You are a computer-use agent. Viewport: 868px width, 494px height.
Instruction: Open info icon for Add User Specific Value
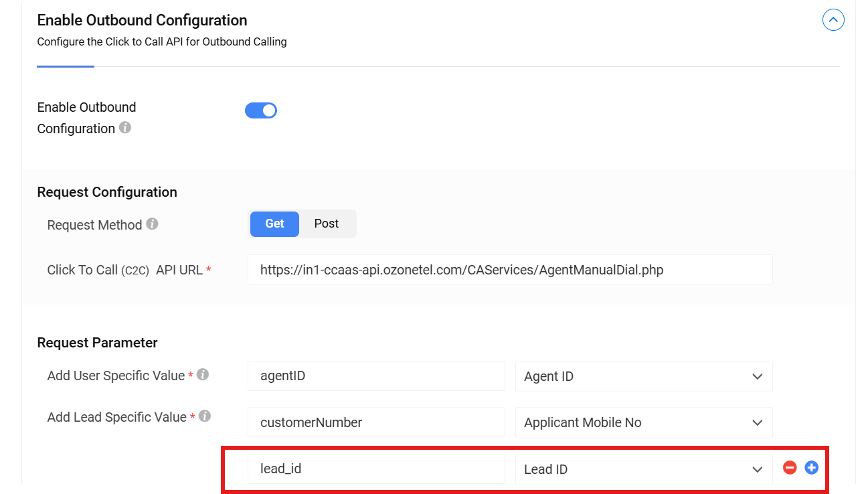pyautogui.click(x=202, y=375)
